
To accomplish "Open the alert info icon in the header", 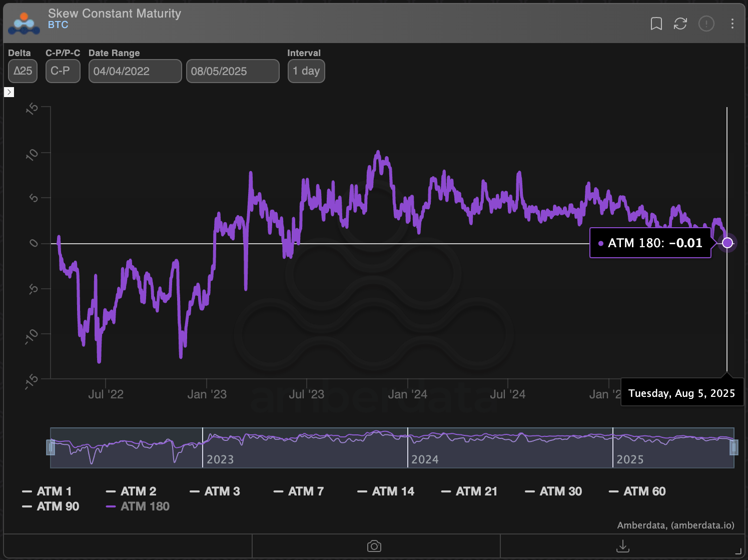I will (706, 24).
